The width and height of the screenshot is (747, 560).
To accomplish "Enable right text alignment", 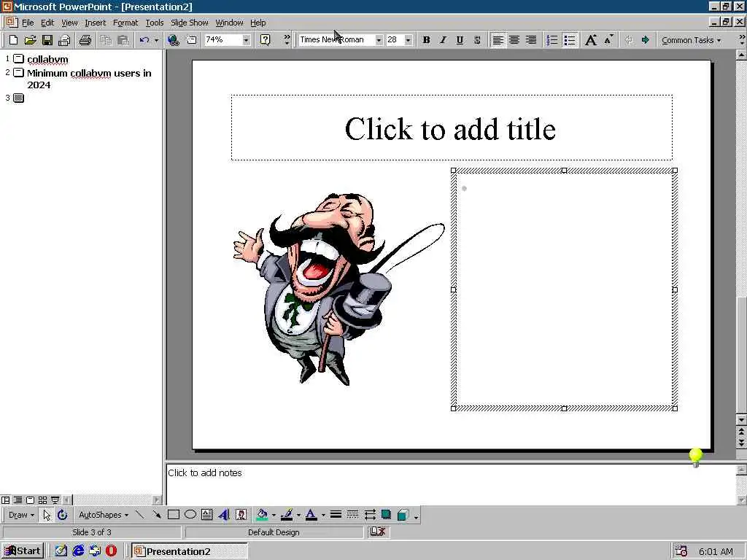I will coord(531,40).
